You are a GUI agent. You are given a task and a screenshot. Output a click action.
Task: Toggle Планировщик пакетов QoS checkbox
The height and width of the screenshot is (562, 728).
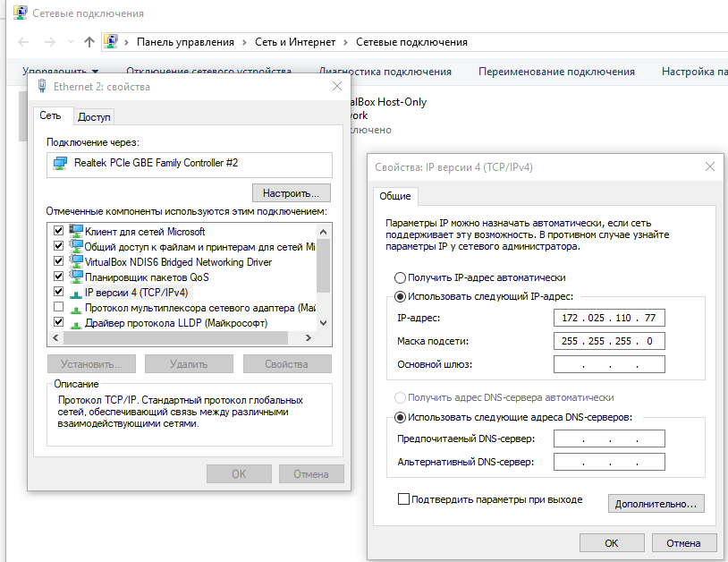pos(58,277)
